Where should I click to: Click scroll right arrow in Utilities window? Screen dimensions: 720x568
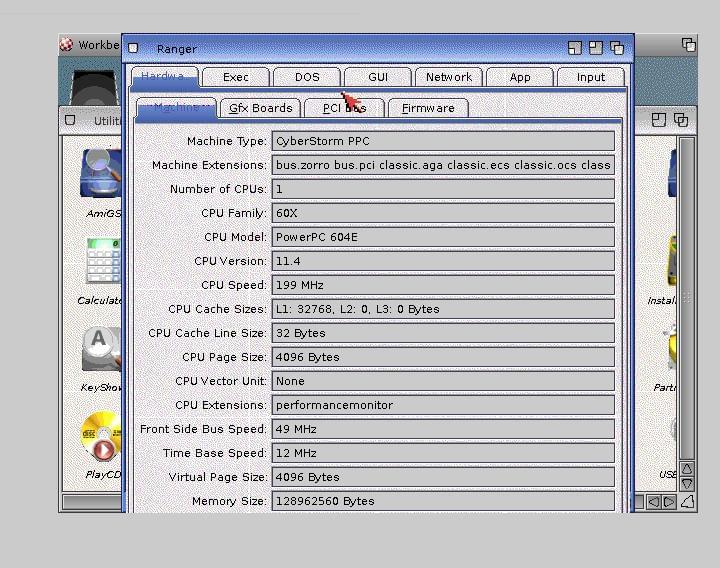click(x=669, y=502)
